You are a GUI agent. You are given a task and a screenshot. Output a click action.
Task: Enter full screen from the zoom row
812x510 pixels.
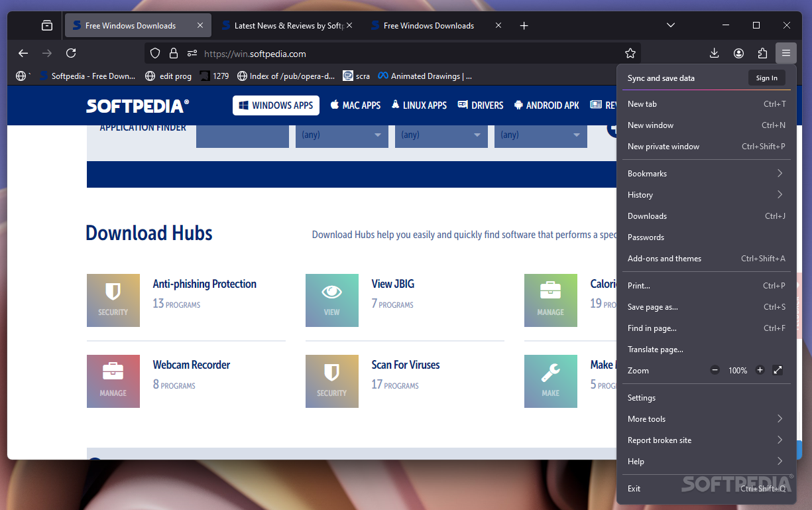pos(778,370)
